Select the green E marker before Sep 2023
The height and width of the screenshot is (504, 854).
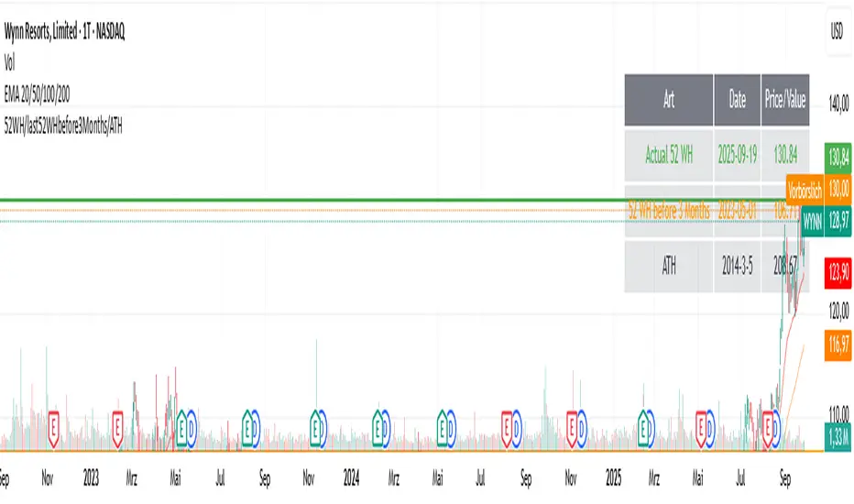click(x=247, y=429)
